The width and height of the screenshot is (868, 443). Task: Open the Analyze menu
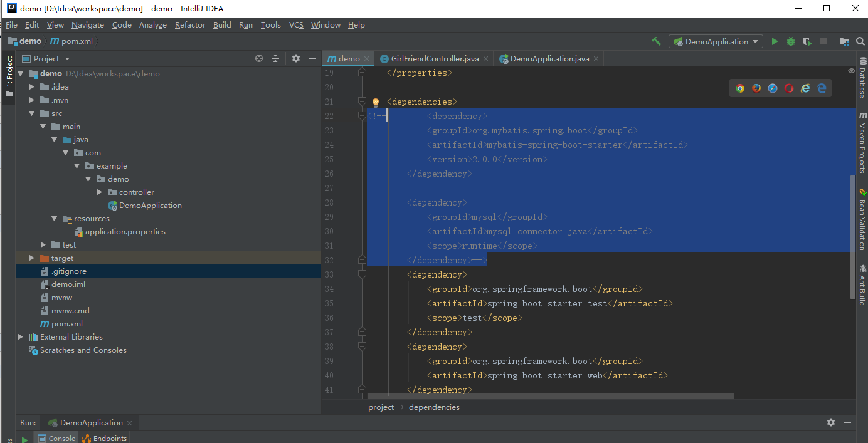(x=153, y=25)
